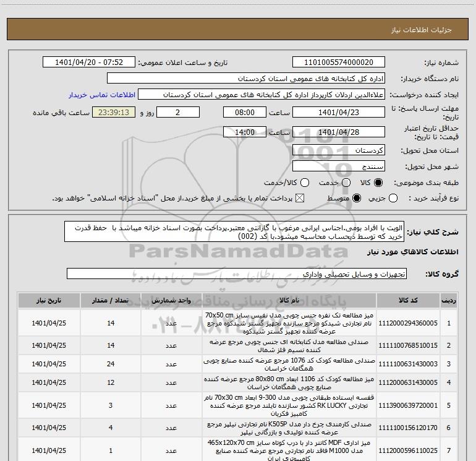
Task: Click the item name میز مطالعه کودک کد 1106
Action: [289, 382]
